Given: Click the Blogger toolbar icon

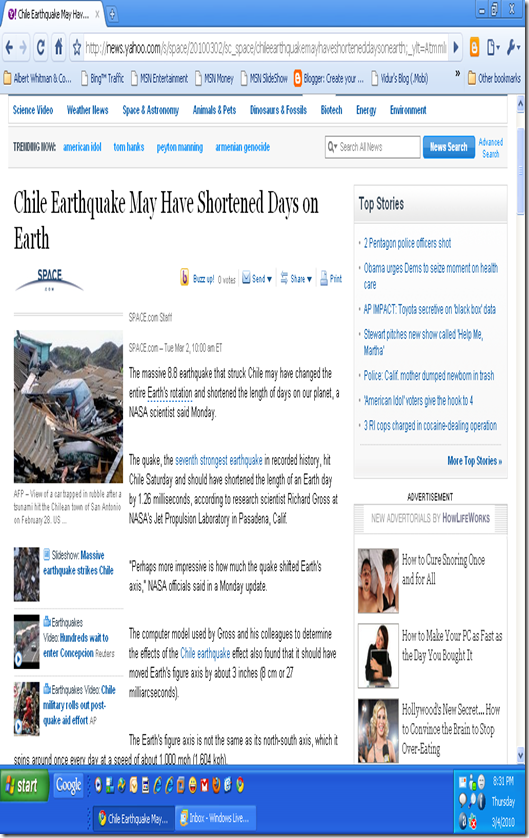Looking at the screenshot, I should [474, 48].
